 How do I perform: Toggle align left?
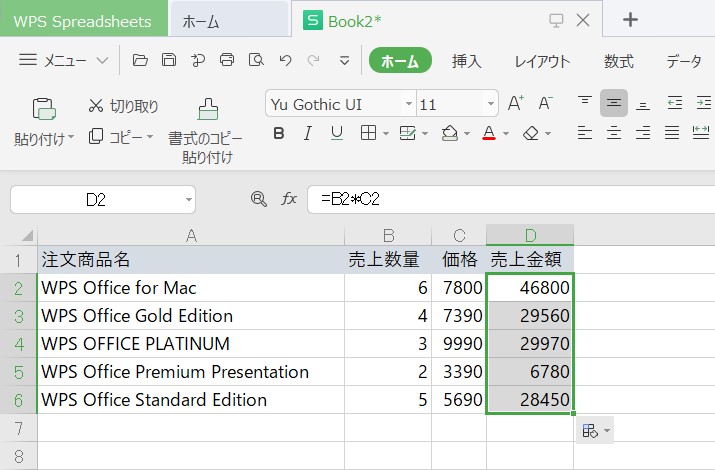(585, 133)
